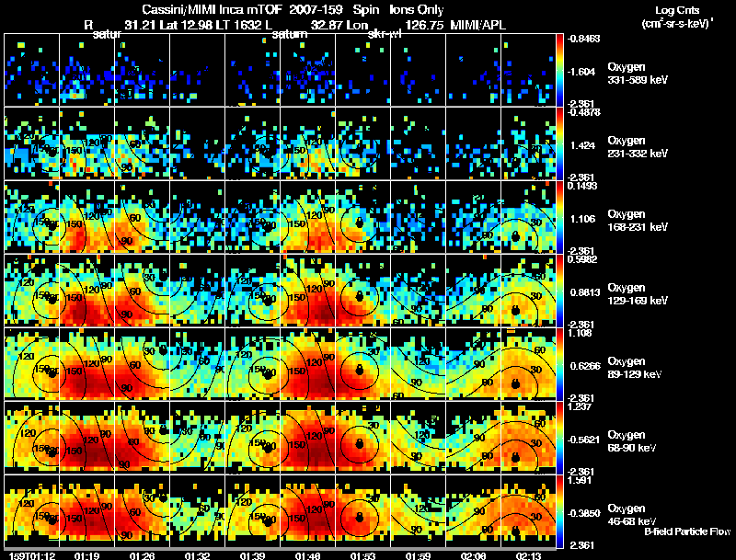Click the -0.3850 color scale value

point(583,514)
